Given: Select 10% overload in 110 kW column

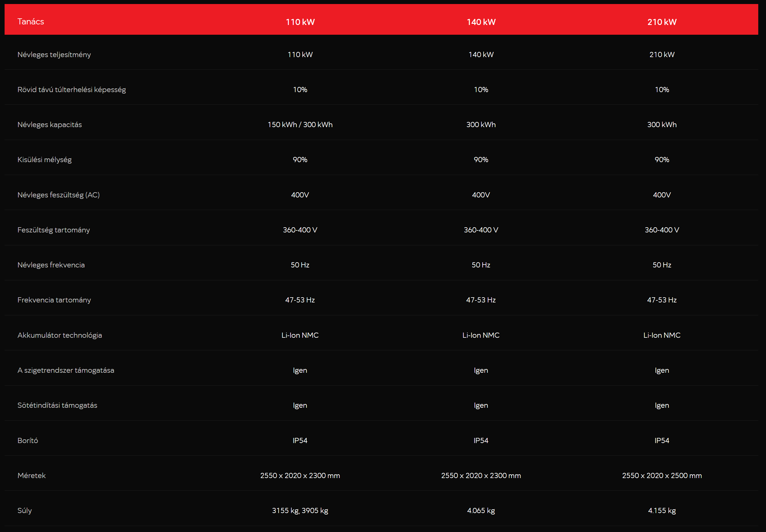Looking at the screenshot, I should [x=300, y=90].
